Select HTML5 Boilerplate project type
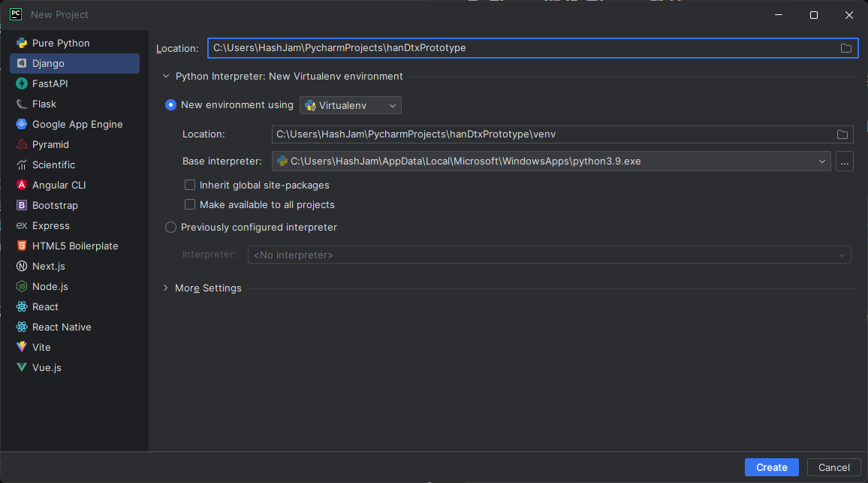The width and height of the screenshot is (868, 483). (75, 246)
